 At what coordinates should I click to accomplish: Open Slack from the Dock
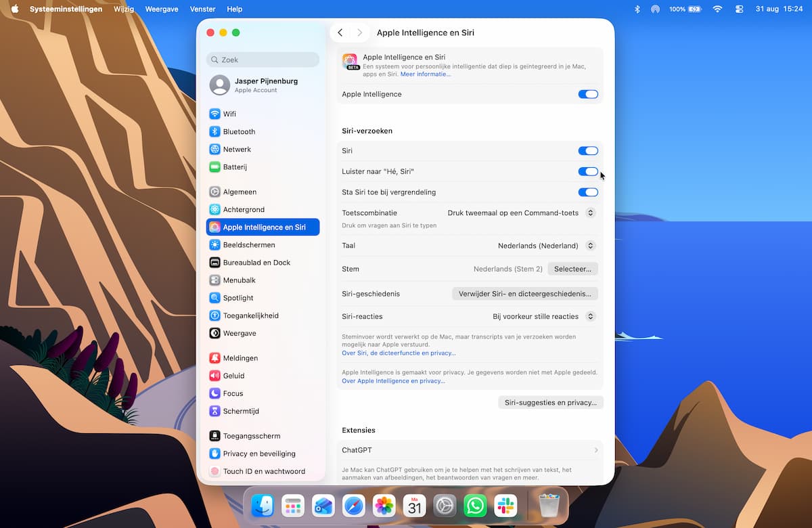coord(505,506)
